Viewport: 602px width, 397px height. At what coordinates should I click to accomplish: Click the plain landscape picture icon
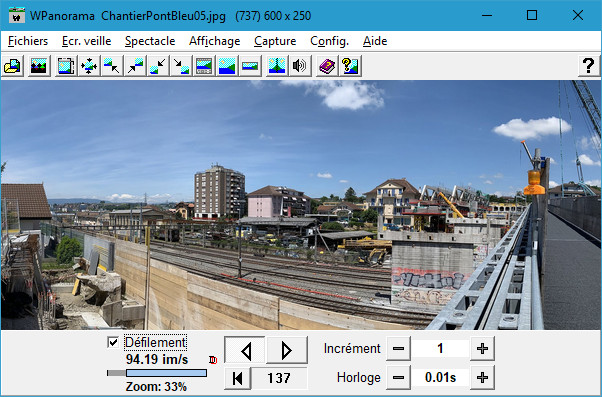pyautogui.click(x=227, y=66)
